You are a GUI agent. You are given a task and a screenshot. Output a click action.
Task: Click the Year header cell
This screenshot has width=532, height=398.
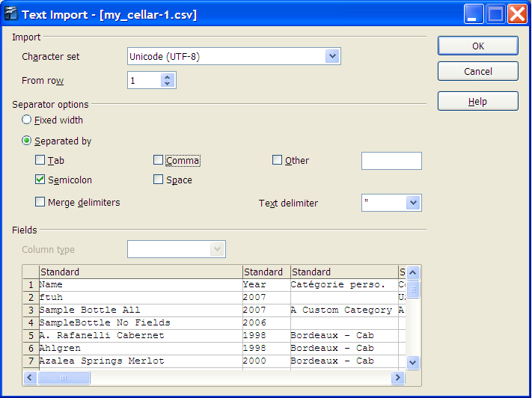[x=266, y=285]
